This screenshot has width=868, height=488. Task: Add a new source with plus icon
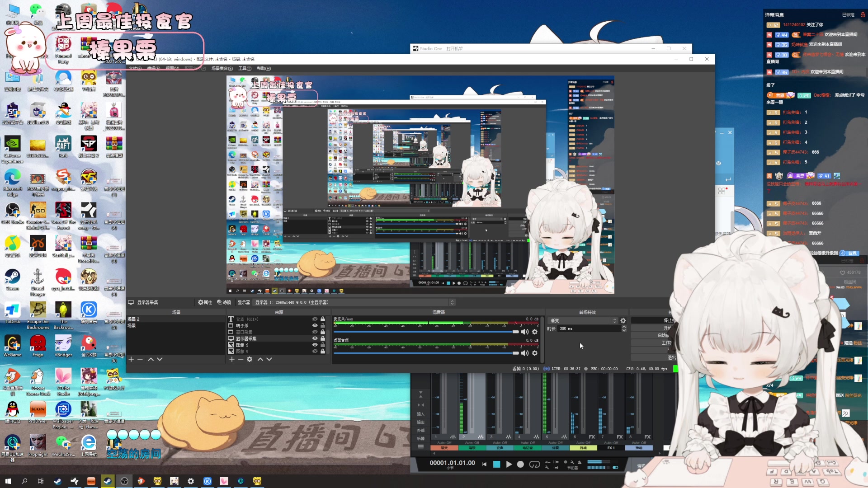pyautogui.click(x=232, y=359)
